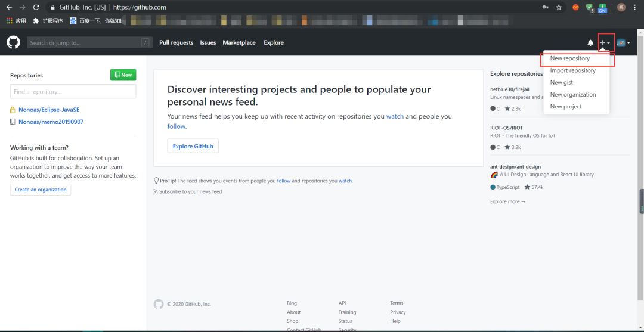This screenshot has height=332, width=644.
Task: Reload the page with refresh icon
Action: point(36,7)
